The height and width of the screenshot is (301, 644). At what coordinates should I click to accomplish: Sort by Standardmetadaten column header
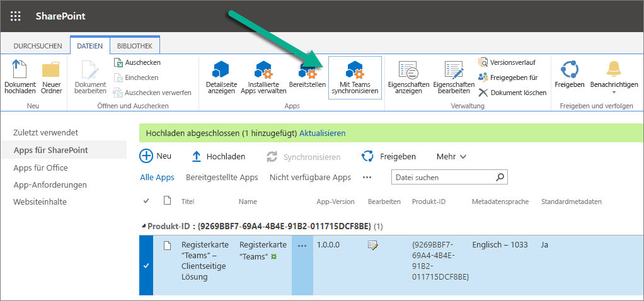[x=572, y=202]
